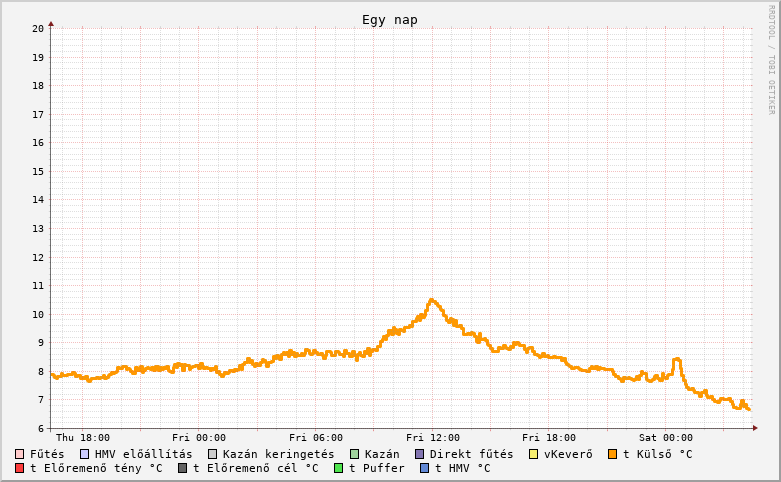Click the "Kazán" legend label text
Viewport: 781px width, 482px height.
[382, 454]
